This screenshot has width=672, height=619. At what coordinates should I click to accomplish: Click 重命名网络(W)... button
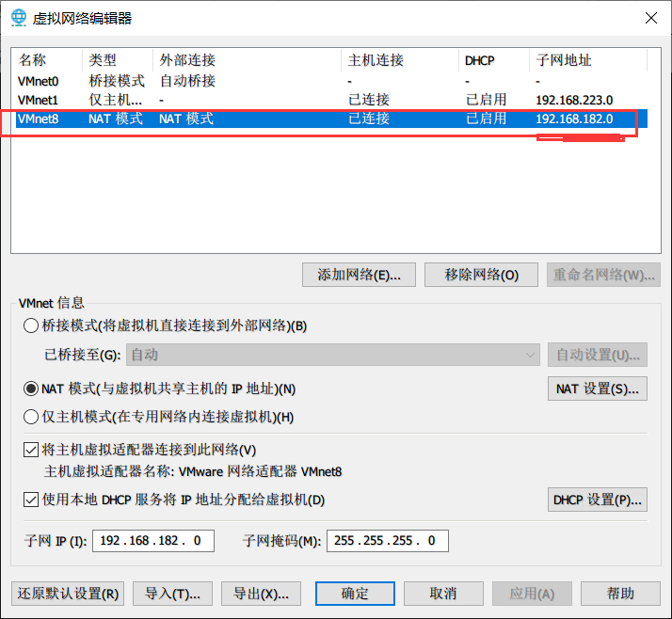pyautogui.click(x=603, y=275)
